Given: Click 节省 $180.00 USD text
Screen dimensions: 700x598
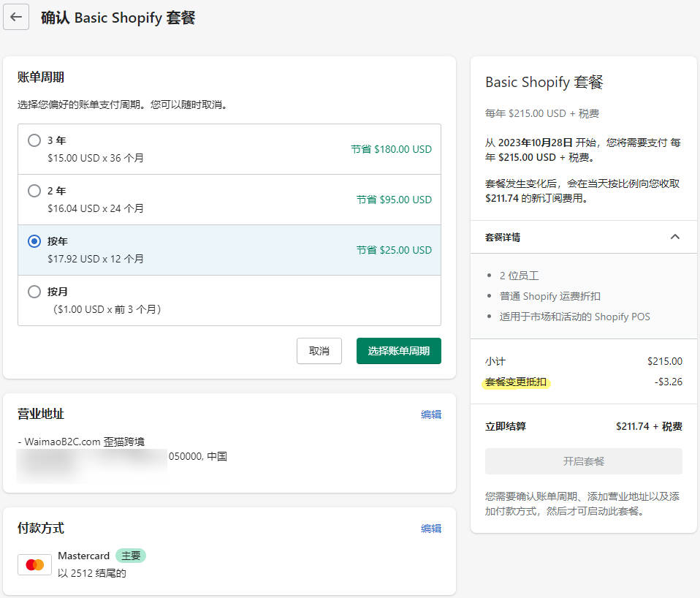Looking at the screenshot, I should point(391,149).
